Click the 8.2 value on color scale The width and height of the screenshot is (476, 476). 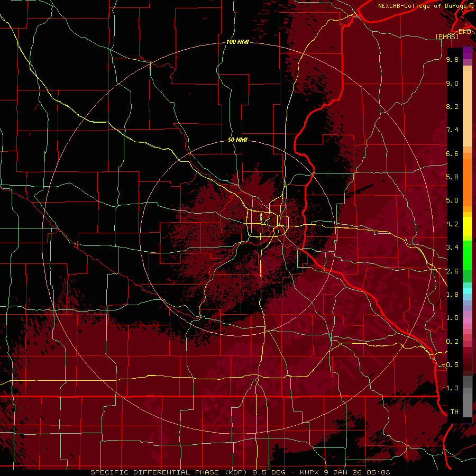(x=452, y=106)
